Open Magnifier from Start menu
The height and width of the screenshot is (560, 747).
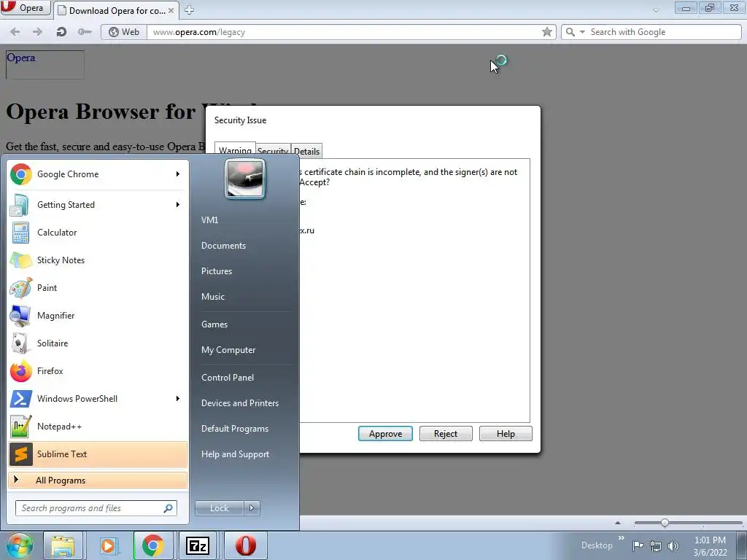pyautogui.click(x=98, y=315)
